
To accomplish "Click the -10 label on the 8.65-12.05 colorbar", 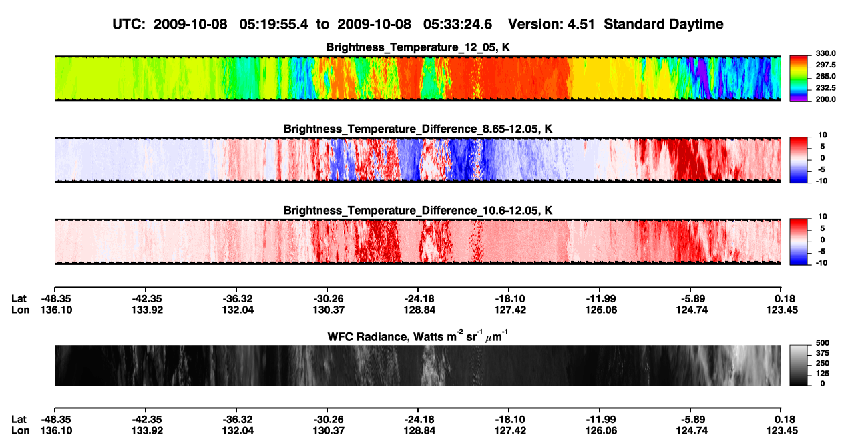I will (823, 181).
